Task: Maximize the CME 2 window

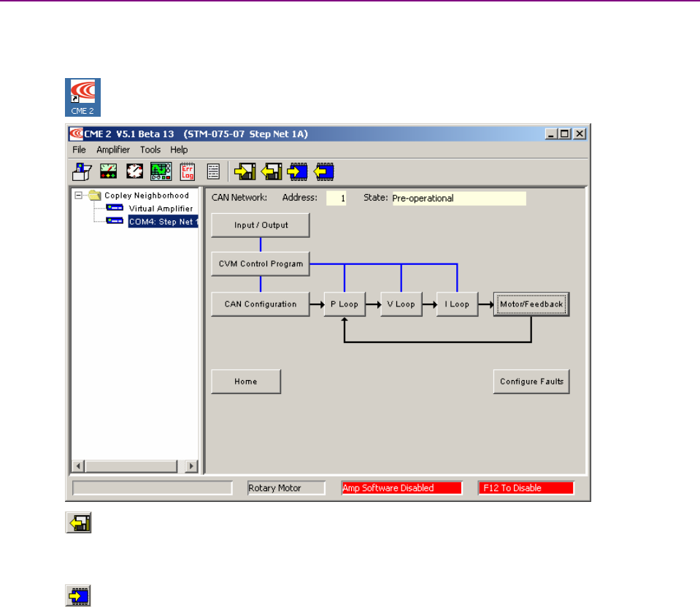Action: [x=565, y=134]
